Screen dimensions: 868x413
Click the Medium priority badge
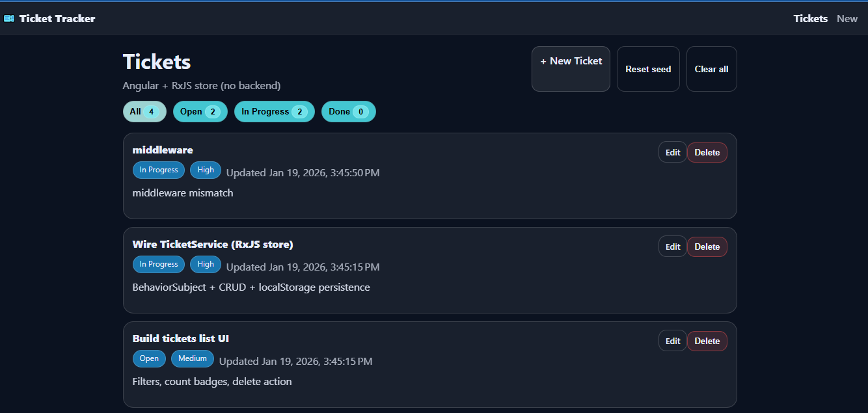[x=193, y=358]
